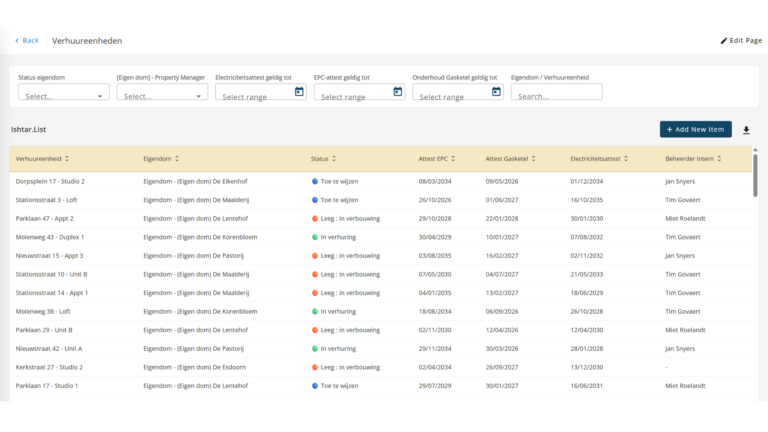Click the vertical scrollbar of the table

pyautogui.click(x=754, y=180)
